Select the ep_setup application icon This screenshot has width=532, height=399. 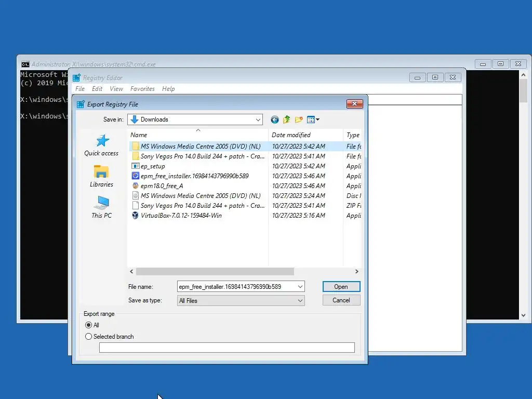[x=136, y=166]
